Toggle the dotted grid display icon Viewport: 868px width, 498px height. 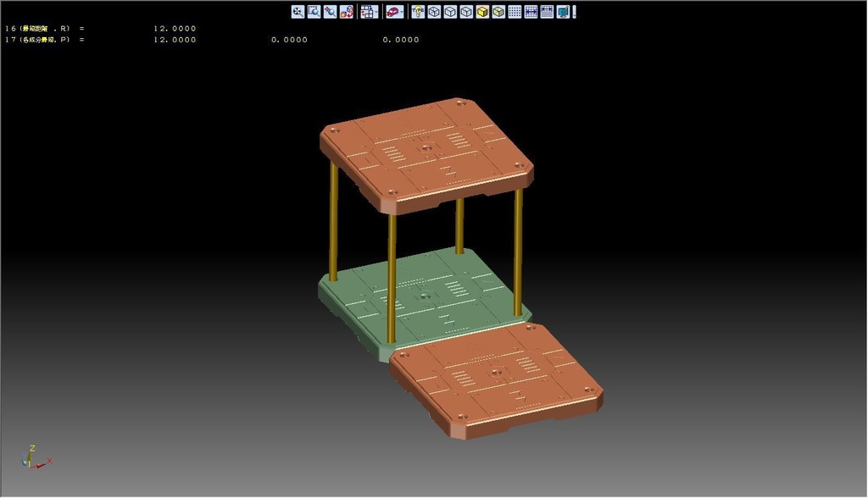point(515,12)
